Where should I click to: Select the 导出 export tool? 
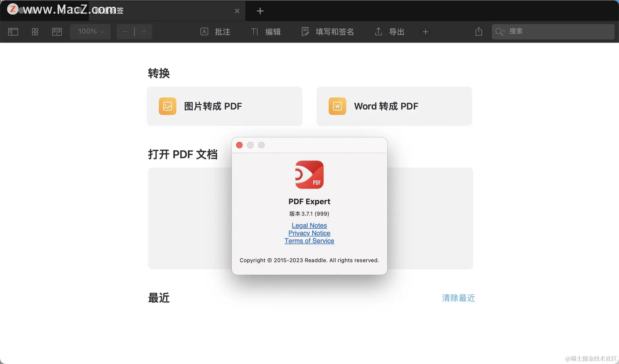(389, 32)
